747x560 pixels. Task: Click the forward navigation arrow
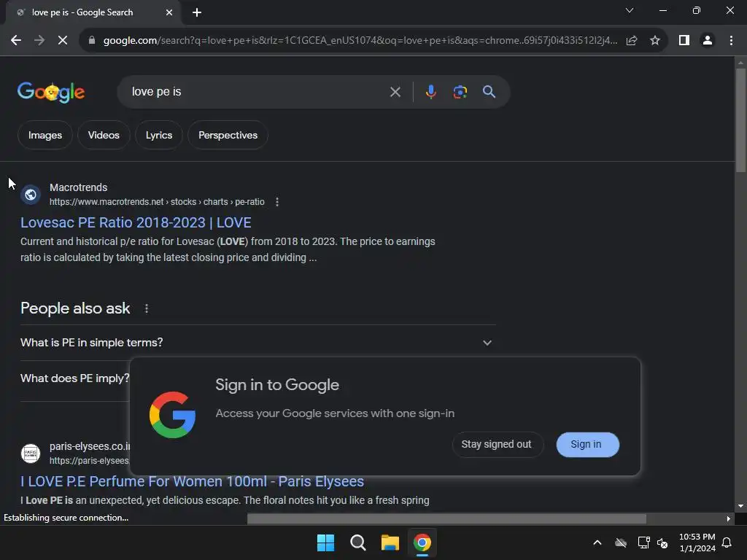click(39, 41)
